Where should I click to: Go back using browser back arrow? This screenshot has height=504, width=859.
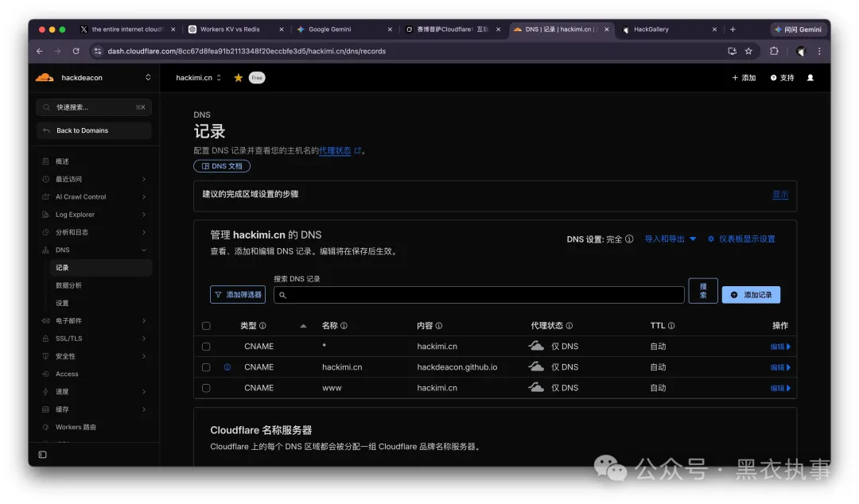tap(40, 51)
